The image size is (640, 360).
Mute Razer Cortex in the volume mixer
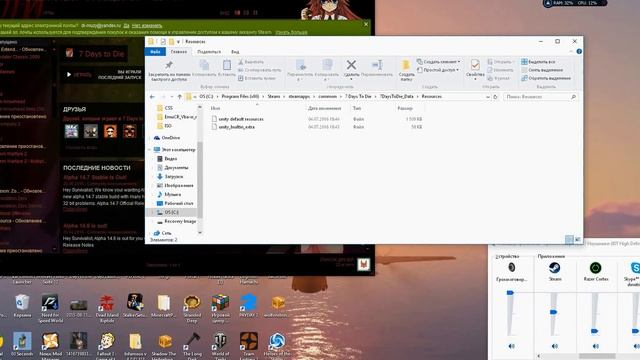click(x=596, y=346)
